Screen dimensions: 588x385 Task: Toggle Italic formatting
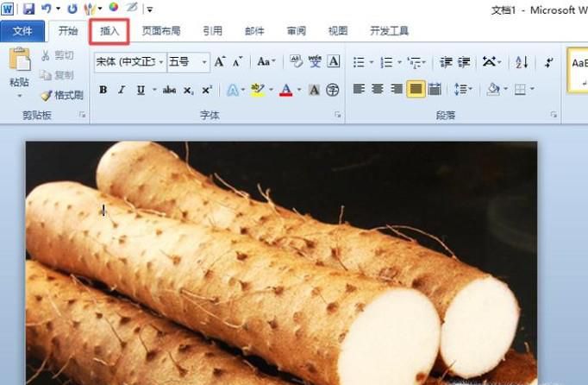(122, 90)
